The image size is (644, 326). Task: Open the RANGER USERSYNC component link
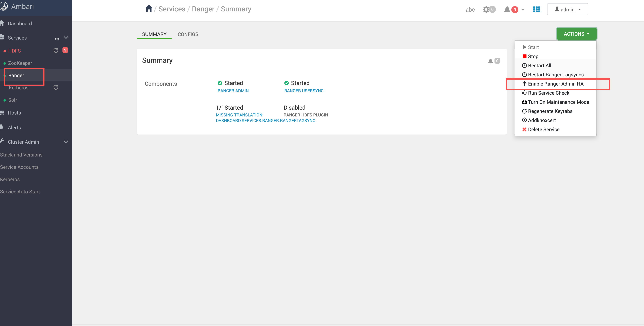tap(304, 91)
